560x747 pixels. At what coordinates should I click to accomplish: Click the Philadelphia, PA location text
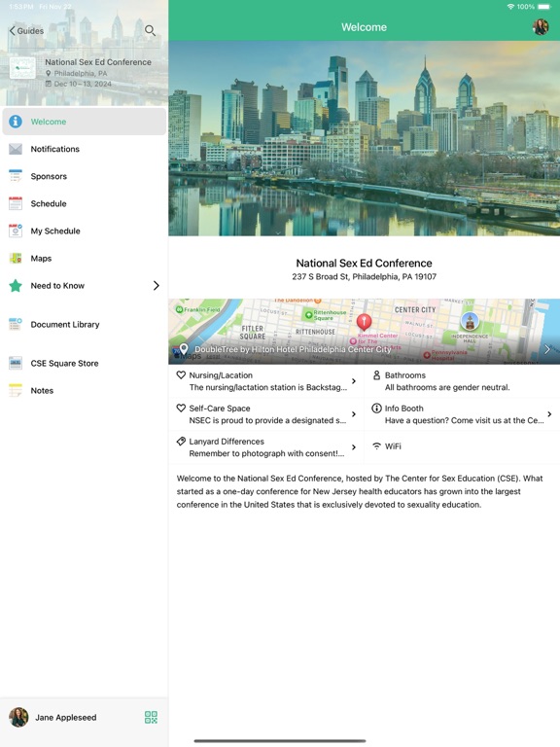pyautogui.click(x=81, y=73)
